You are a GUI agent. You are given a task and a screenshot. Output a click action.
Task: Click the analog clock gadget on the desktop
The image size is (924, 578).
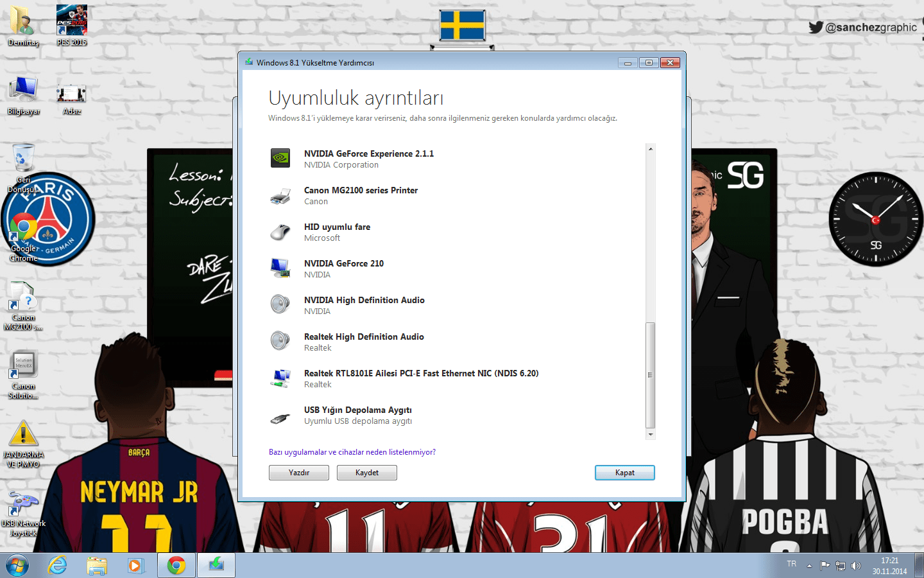click(x=875, y=220)
